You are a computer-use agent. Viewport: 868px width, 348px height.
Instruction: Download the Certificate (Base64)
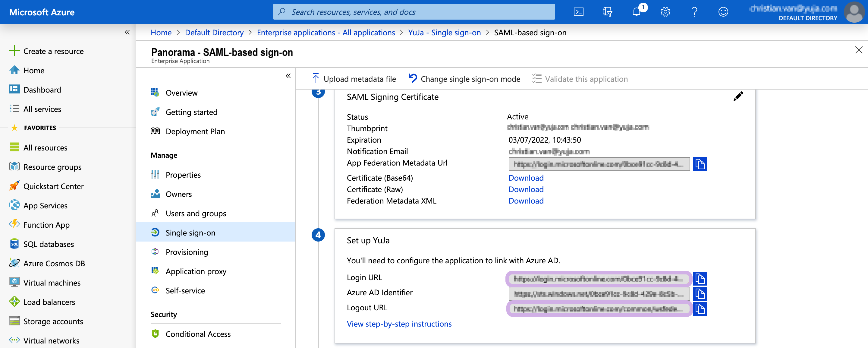click(x=526, y=178)
